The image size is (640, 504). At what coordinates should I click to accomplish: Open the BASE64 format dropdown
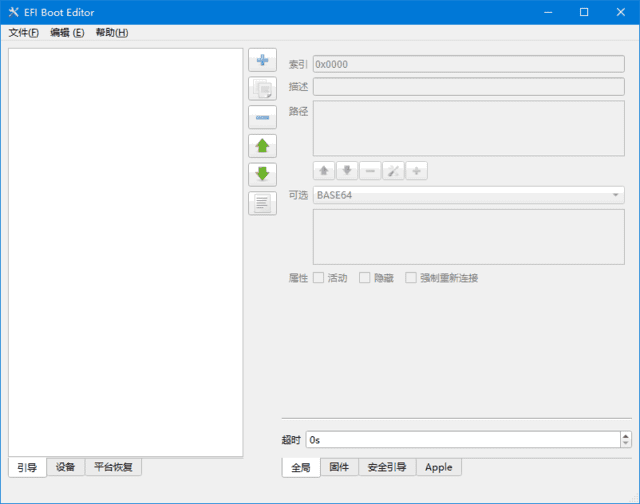coord(469,195)
